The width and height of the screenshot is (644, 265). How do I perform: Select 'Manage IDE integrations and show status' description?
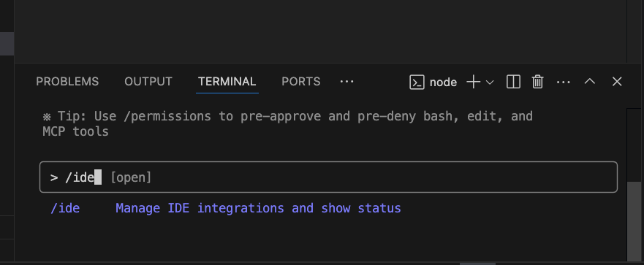258,208
